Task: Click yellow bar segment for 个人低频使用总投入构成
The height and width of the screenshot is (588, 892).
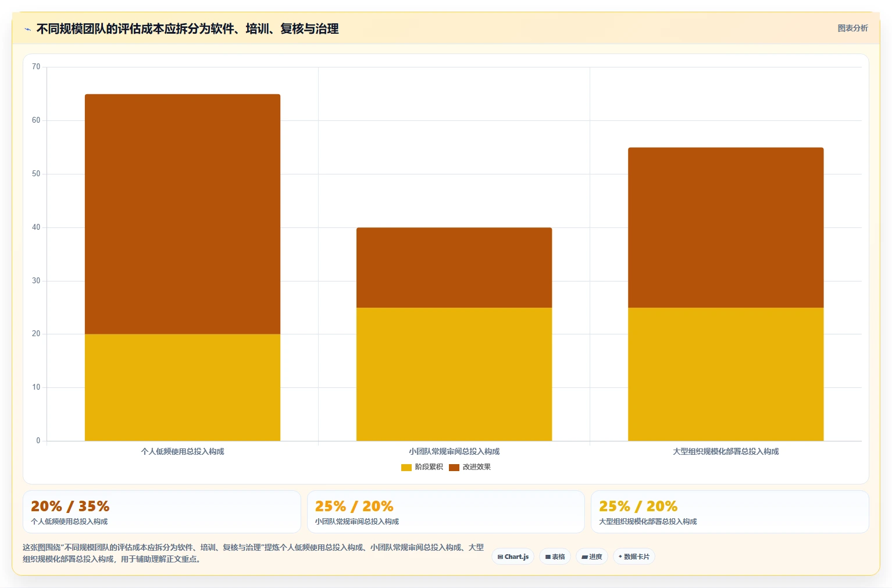Action: click(183, 387)
